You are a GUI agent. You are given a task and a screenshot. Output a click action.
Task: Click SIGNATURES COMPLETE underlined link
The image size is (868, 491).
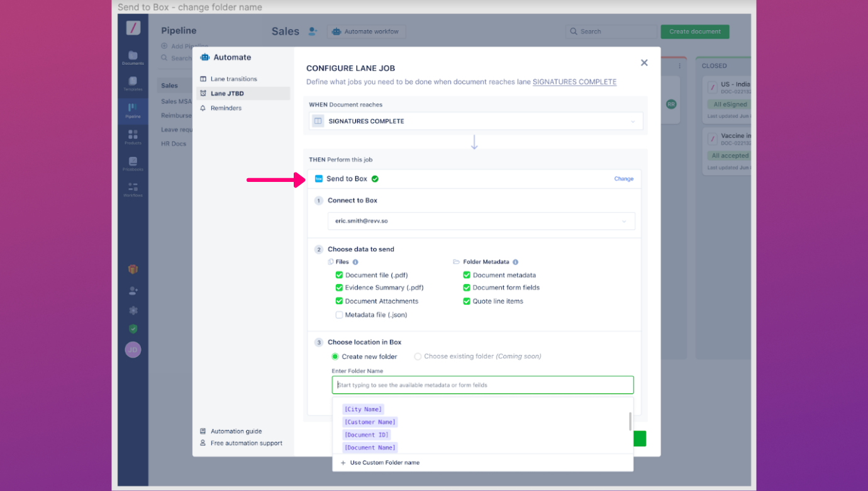tap(574, 82)
